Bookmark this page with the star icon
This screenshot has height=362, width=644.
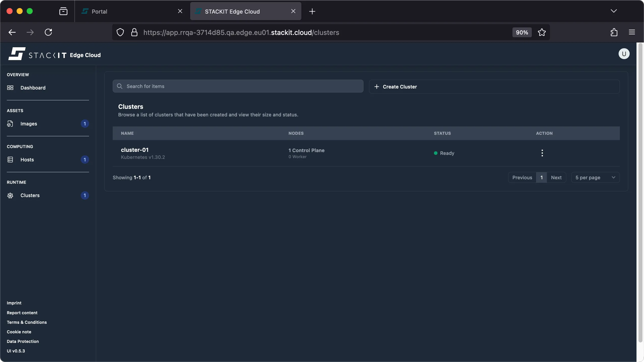click(x=542, y=32)
